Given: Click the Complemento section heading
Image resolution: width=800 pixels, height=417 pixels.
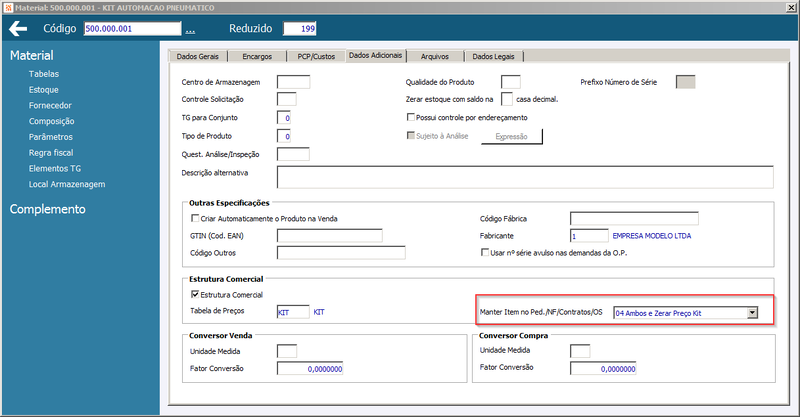Looking at the screenshot, I should coord(47,209).
